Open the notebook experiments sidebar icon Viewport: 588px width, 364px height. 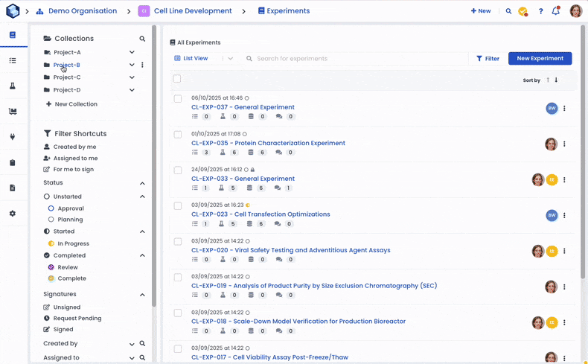(13, 35)
